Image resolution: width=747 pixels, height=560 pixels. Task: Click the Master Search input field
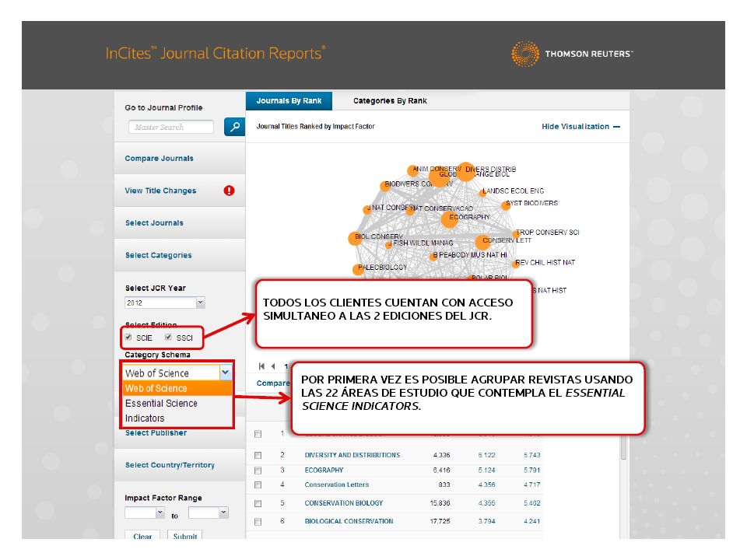click(171, 127)
